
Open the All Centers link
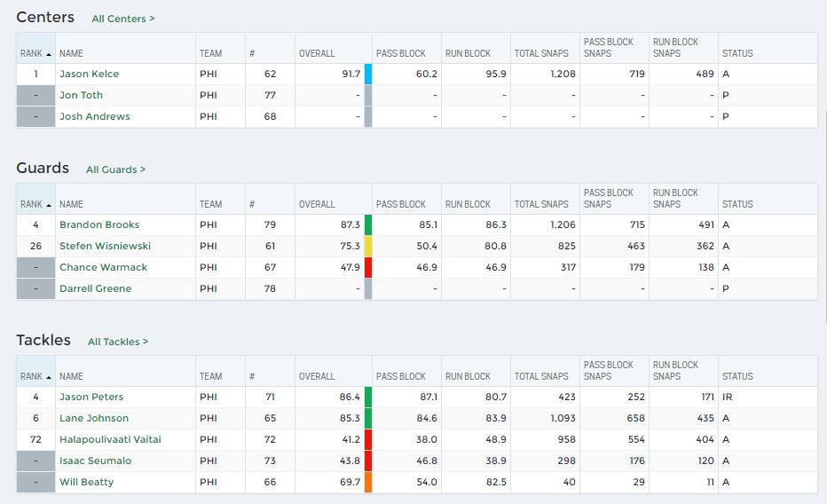pos(122,19)
